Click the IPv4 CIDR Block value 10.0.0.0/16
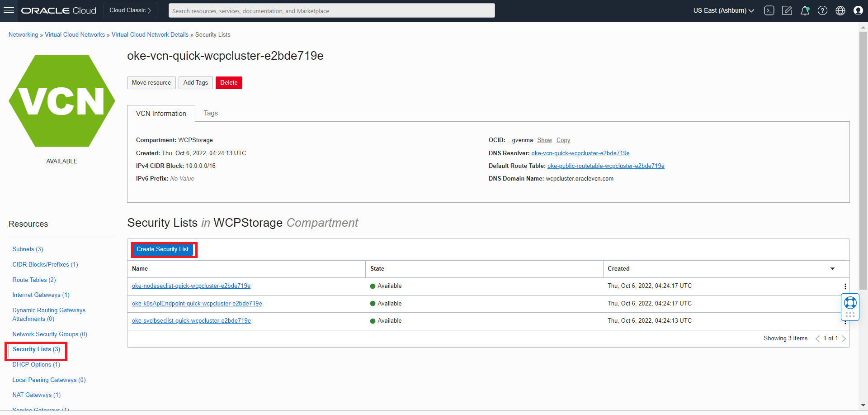The height and width of the screenshot is (415, 868). pos(201,166)
